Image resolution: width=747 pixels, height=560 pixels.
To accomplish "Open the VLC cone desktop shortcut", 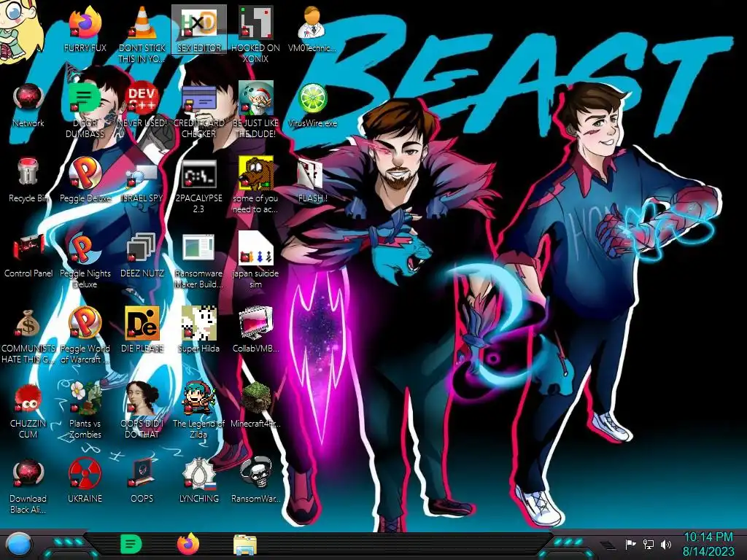I will [142, 23].
